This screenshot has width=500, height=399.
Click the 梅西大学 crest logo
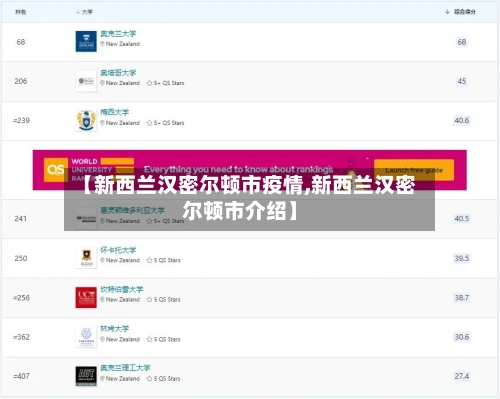(86, 120)
